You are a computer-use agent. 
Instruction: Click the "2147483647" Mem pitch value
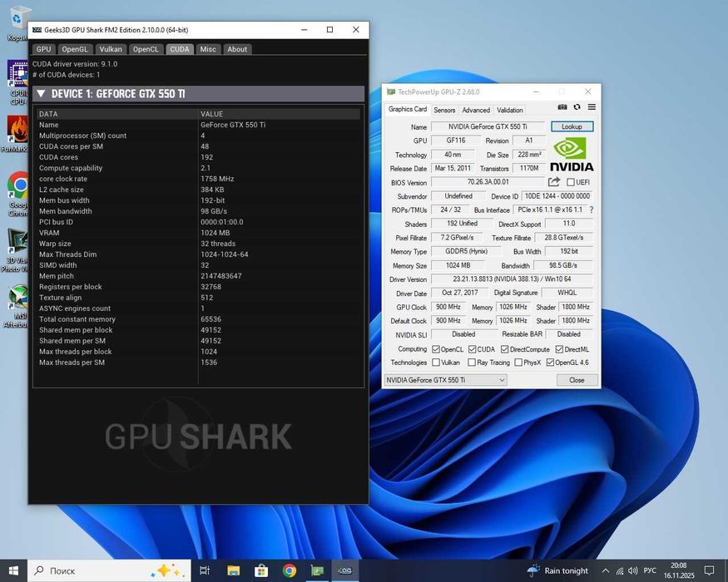click(x=221, y=276)
